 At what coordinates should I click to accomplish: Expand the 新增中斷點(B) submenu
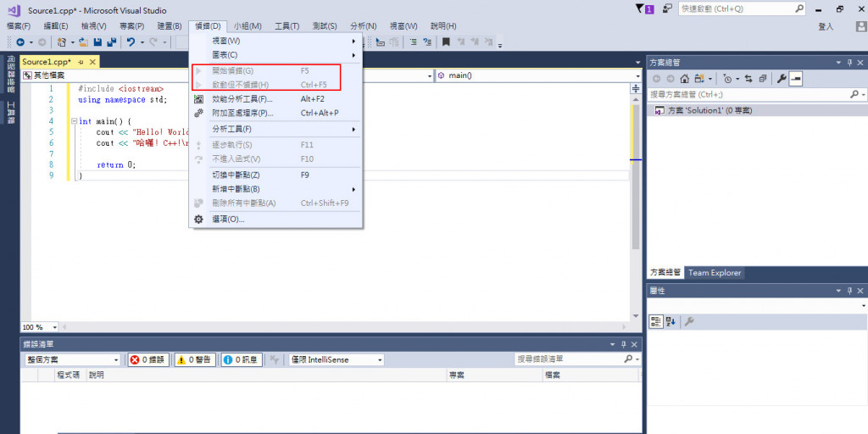click(x=275, y=189)
